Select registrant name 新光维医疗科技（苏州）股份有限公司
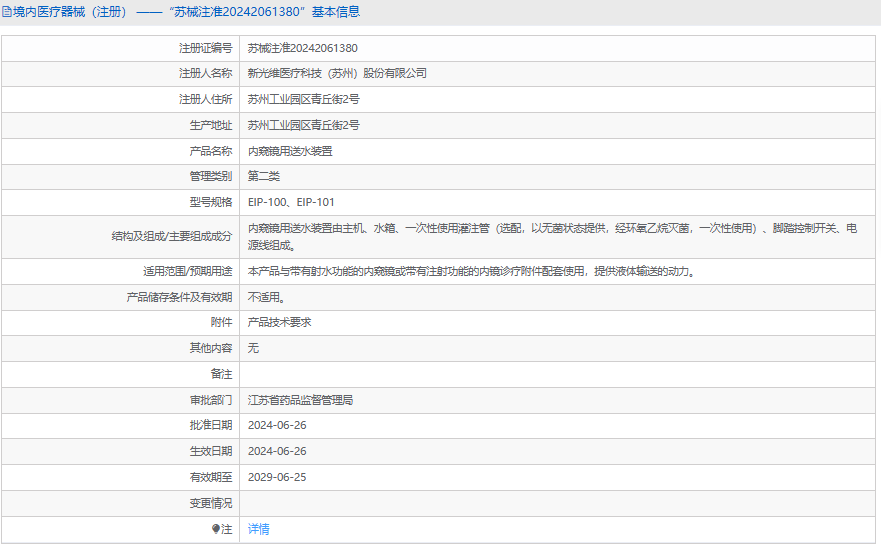The height and width of the screenshot is (551, 881). tap(337, 74)
